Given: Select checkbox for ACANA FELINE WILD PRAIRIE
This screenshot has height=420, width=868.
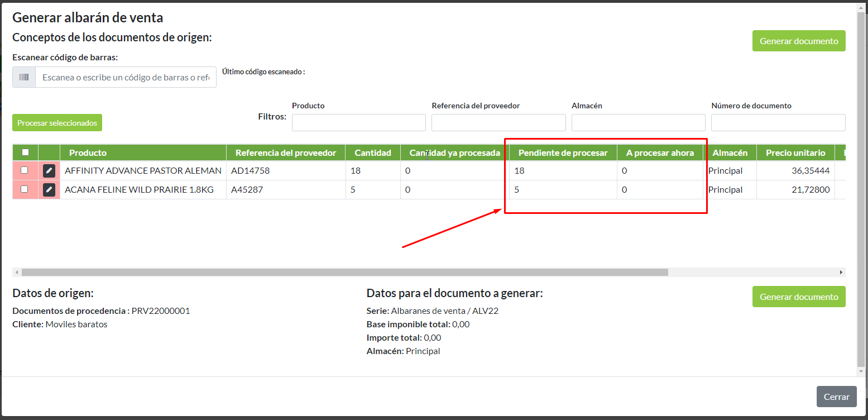Looking at the screenshot, I should [x=25, y=189].
